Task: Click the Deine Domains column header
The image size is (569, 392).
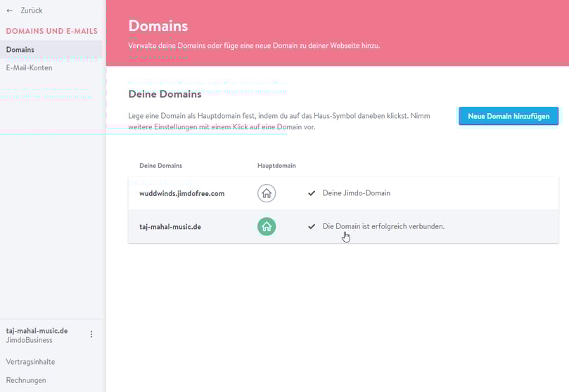Action: point(160,166)
